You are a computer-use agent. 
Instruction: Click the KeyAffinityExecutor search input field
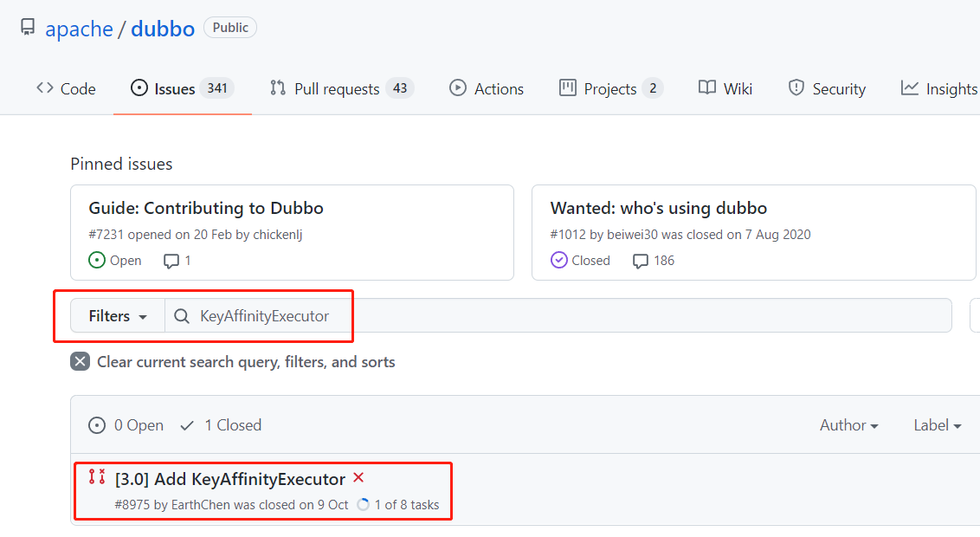coord(558,315)
